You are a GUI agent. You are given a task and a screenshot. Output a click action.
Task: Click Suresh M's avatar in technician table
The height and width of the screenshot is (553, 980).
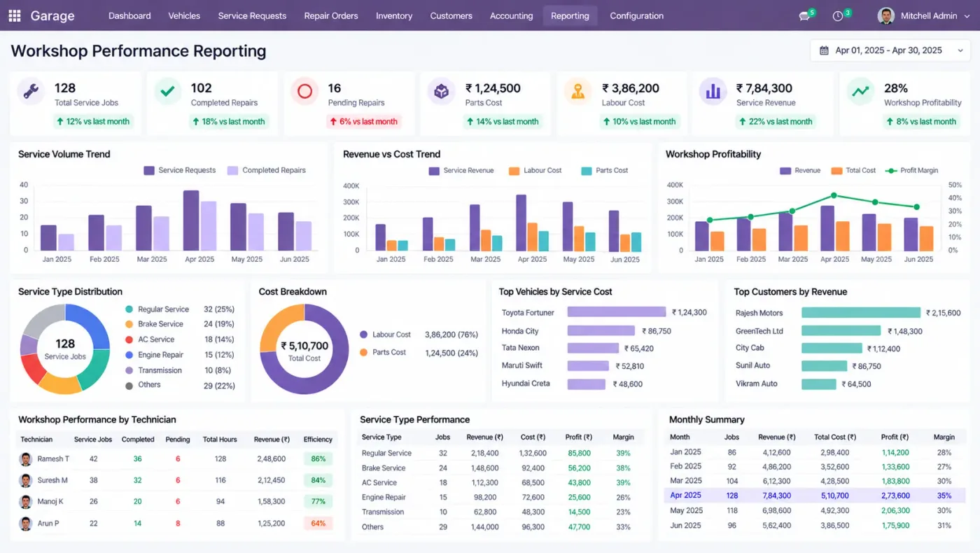(26, 480)
